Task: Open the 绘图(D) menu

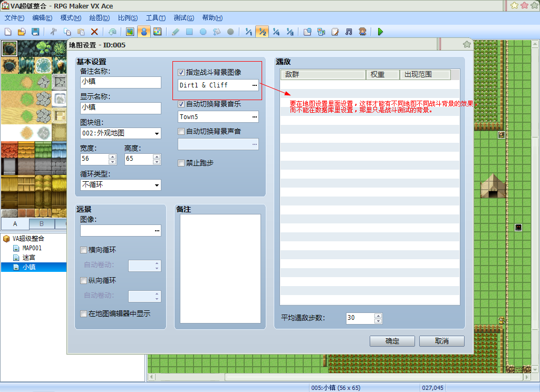Action: (100, 18)
